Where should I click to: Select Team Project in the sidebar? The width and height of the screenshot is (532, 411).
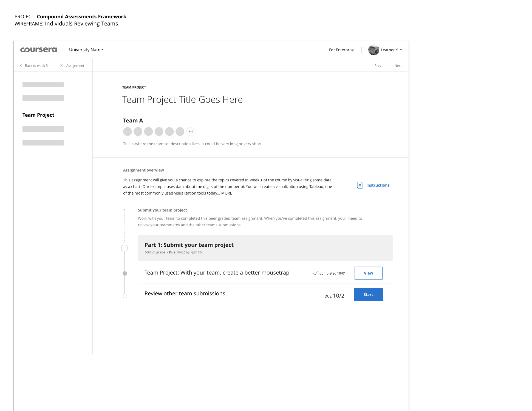38,115
